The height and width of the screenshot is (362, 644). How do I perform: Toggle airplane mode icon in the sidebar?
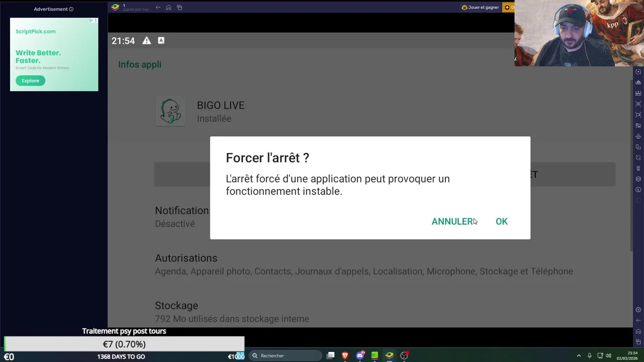pyautogui.click(x=638, y=136)
